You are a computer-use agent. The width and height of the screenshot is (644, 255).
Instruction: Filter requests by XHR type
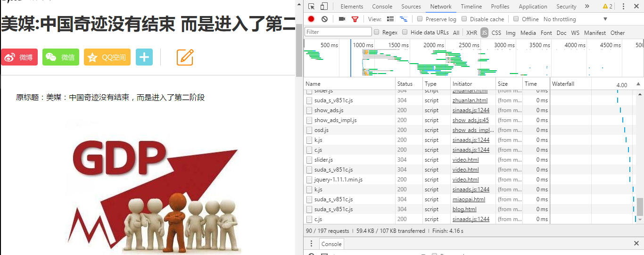tap(471, 33)
